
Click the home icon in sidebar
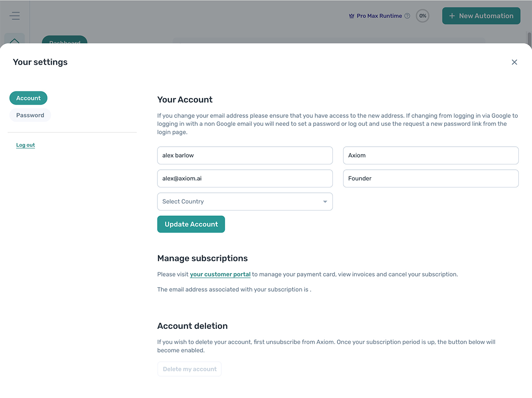pyautogui.click(x=15, y=39)
